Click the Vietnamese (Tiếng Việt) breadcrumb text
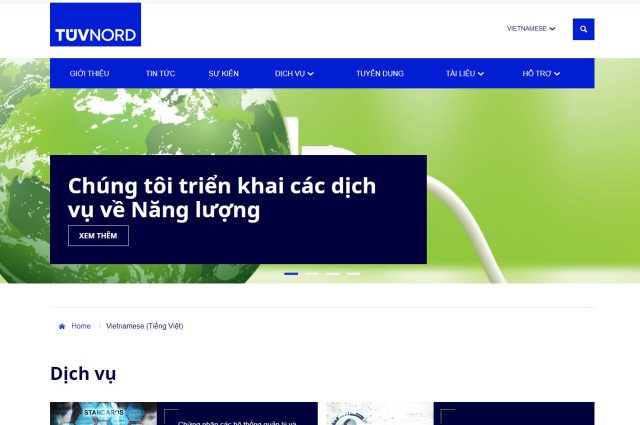This screenshot has width=640, height=425. click(144, 326)
